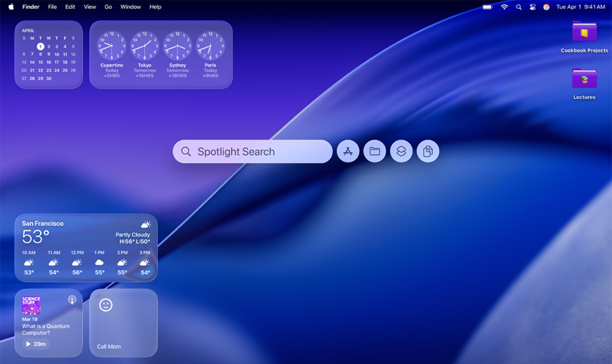Click the Applications filter icon beside Spotlight
612x364 pixels.
coord(348,151)
